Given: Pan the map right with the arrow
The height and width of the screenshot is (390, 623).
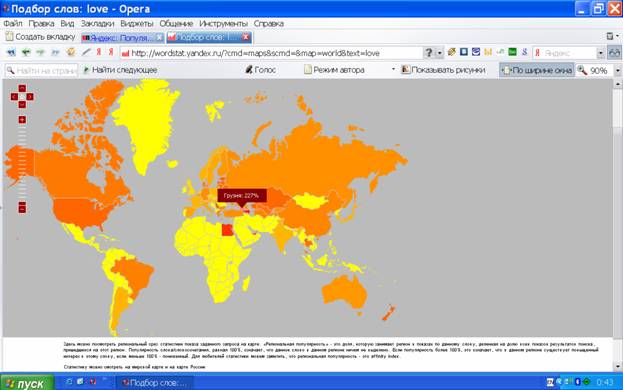Looking at the screenshot, I should click(x=30, y=97).
